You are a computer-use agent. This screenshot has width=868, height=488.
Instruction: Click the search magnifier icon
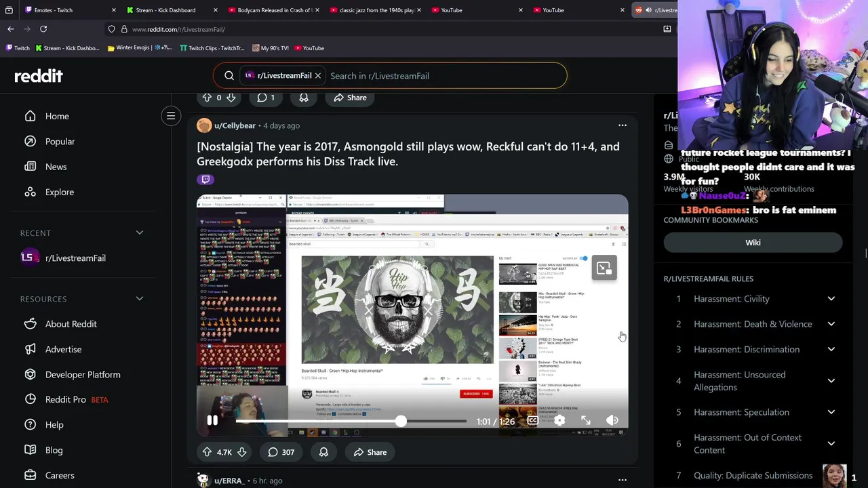tap(229, 76)
